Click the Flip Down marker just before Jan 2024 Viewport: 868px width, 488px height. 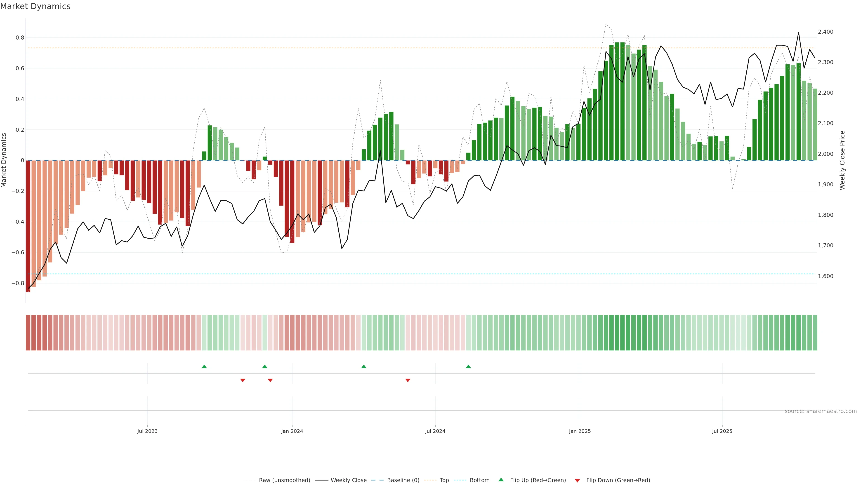pos(270,380)
